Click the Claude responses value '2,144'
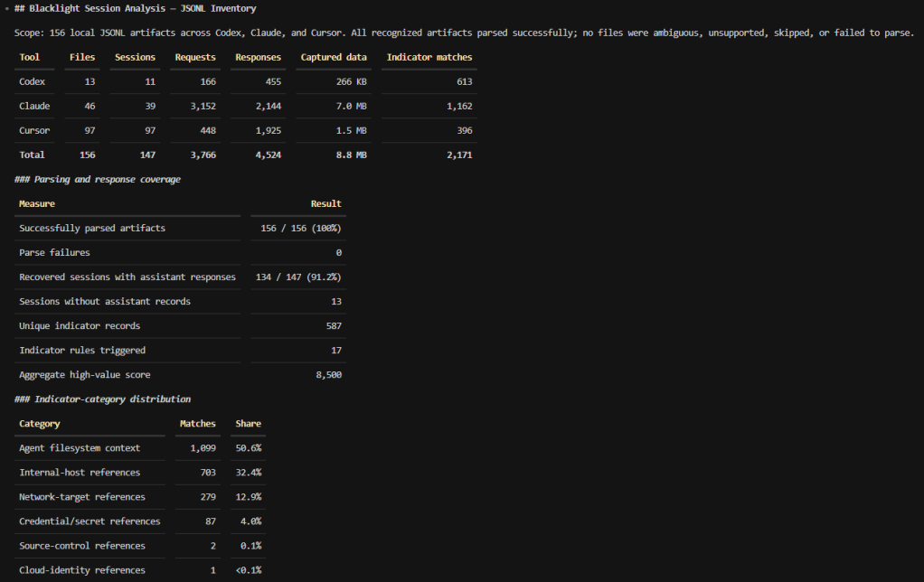This screenshot has height=582, width=924. click(x=269, y=106)
